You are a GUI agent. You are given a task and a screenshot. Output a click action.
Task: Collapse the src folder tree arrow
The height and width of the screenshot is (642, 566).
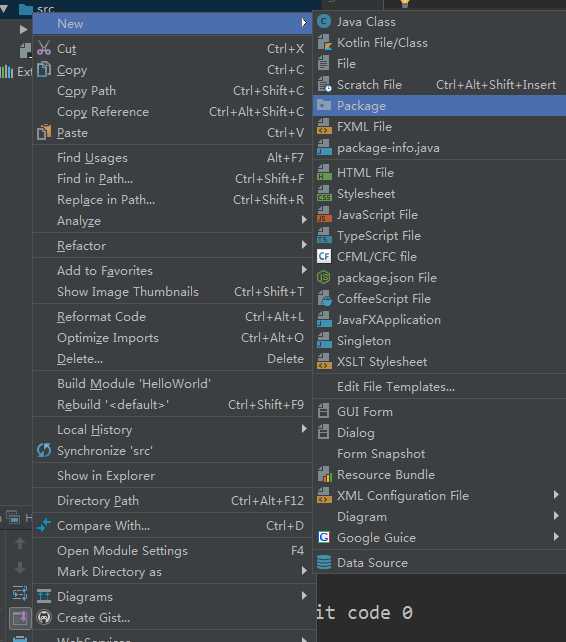(x=4, y=8)
